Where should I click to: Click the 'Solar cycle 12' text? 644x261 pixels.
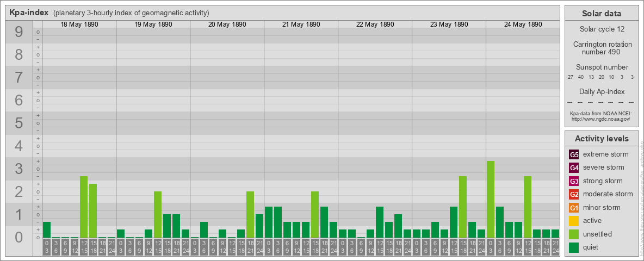pos(602,29)
